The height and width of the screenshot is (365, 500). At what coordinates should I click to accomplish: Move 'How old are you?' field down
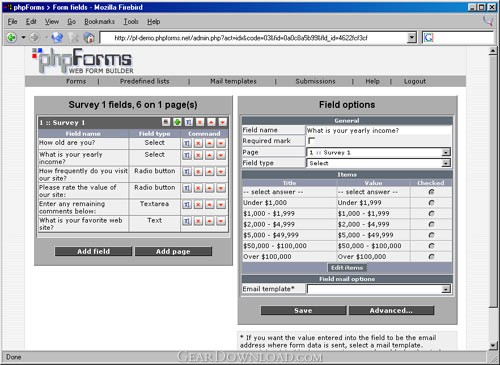(221, 144)
